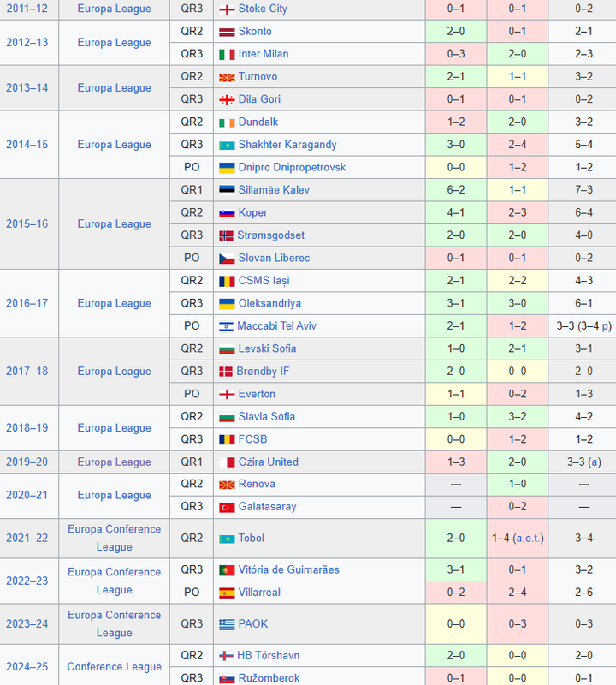
Task: Click the Bulgaria flag beside Levski Sofia
Action: (x=227, y=349)
